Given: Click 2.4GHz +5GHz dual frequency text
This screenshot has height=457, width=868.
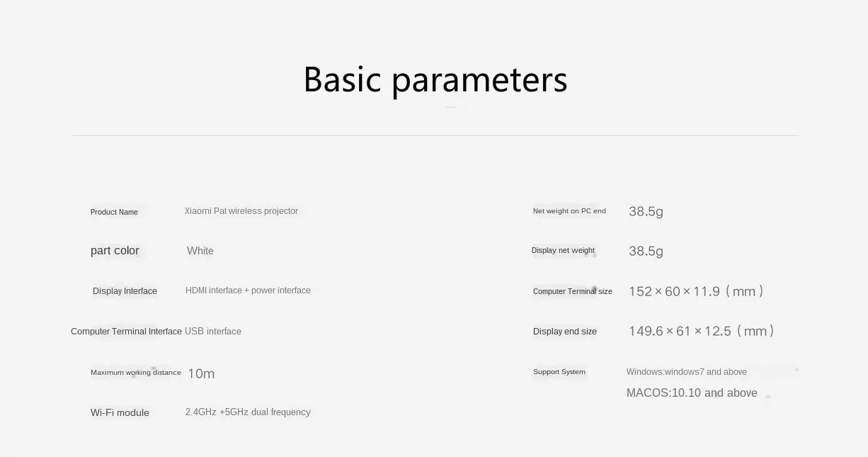Looking at the screenshot, I should tap(248, 412).
